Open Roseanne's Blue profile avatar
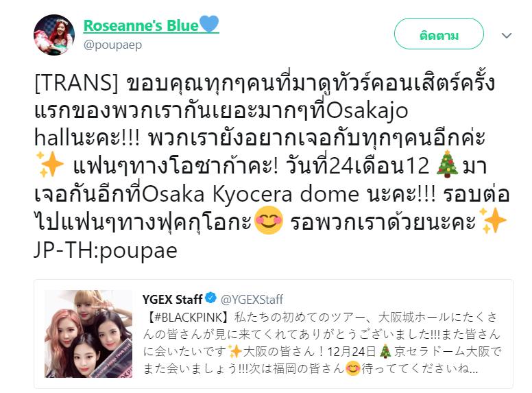 coord(54,34)
